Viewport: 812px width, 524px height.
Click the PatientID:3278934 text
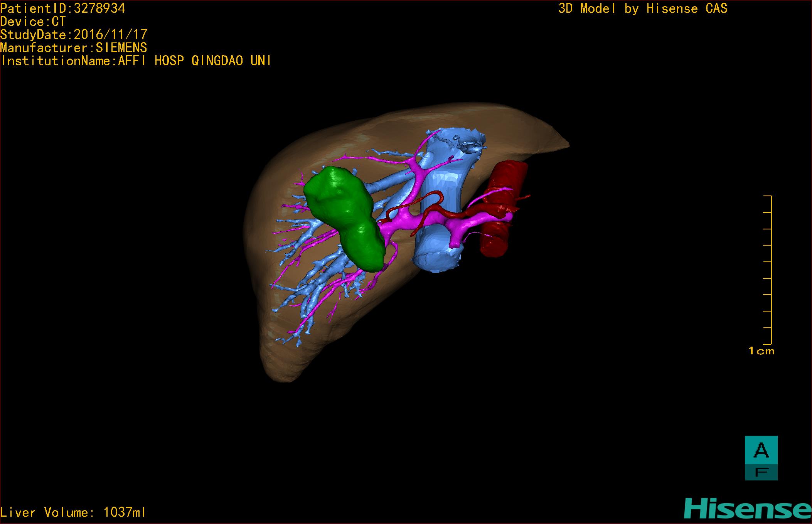coord(63,8)
